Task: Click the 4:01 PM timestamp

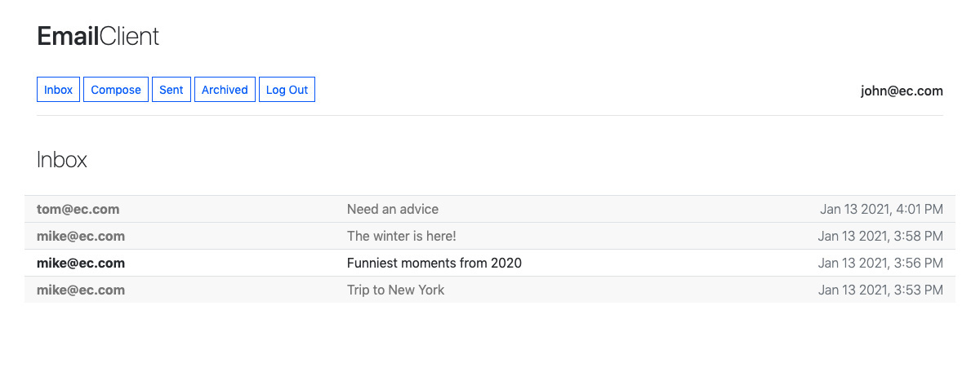Action: tap(881, 209)
